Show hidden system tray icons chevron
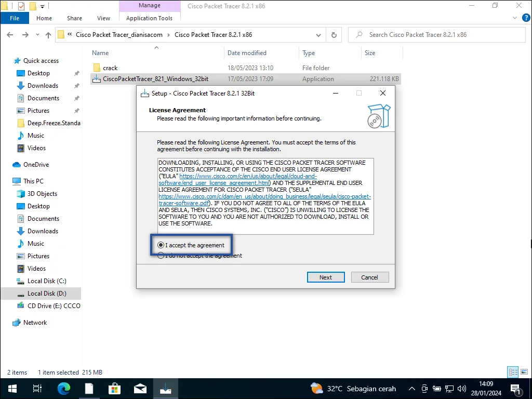 412,389
